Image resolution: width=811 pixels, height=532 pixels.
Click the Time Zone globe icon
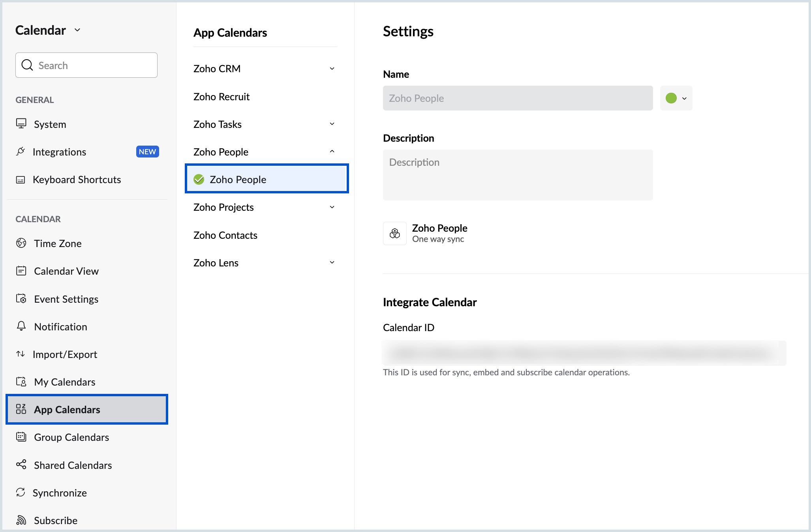[21, 243]
